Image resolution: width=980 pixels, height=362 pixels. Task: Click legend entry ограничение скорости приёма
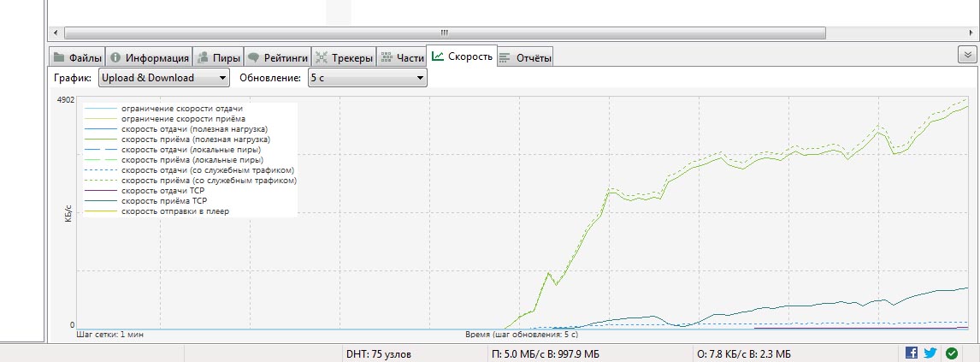pyautogui.click(x=183, y=119)
